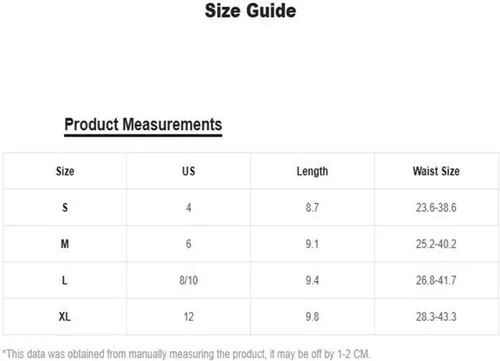Click the L size row label
The height and width of the screenshot is (361, 500).
pos(65,280)
